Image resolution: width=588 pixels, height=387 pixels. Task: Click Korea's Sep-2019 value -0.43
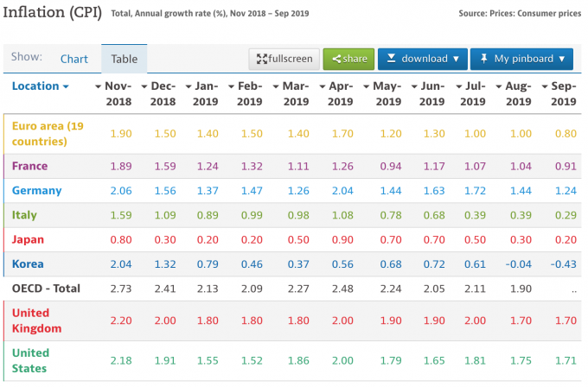click(x=563, y=263)
